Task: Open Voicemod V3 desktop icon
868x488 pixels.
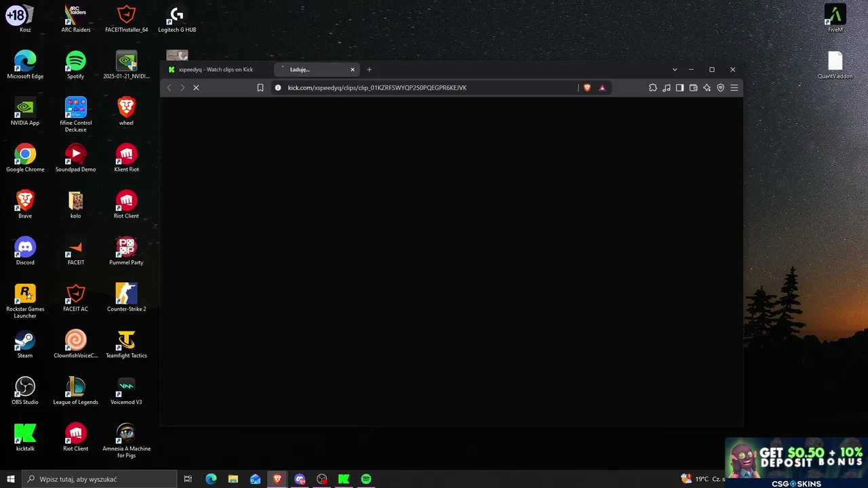Action: click(126, 391)
